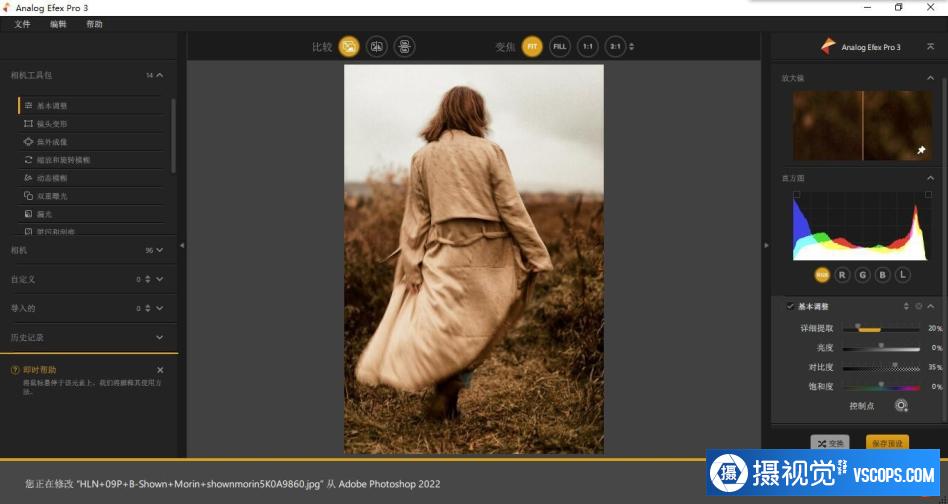Click the 漏光 light leaks icon
948x504 pixels.
28,214
